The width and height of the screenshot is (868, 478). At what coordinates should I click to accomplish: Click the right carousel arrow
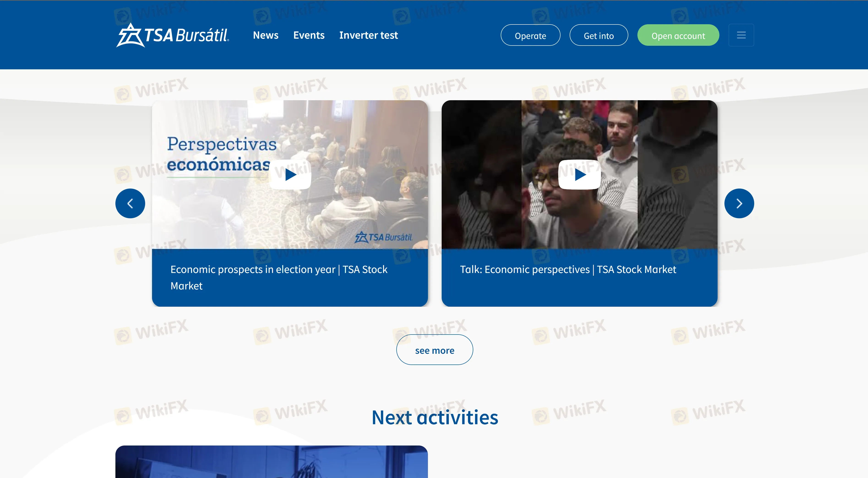pyautogui.click(x=739, y=203)
